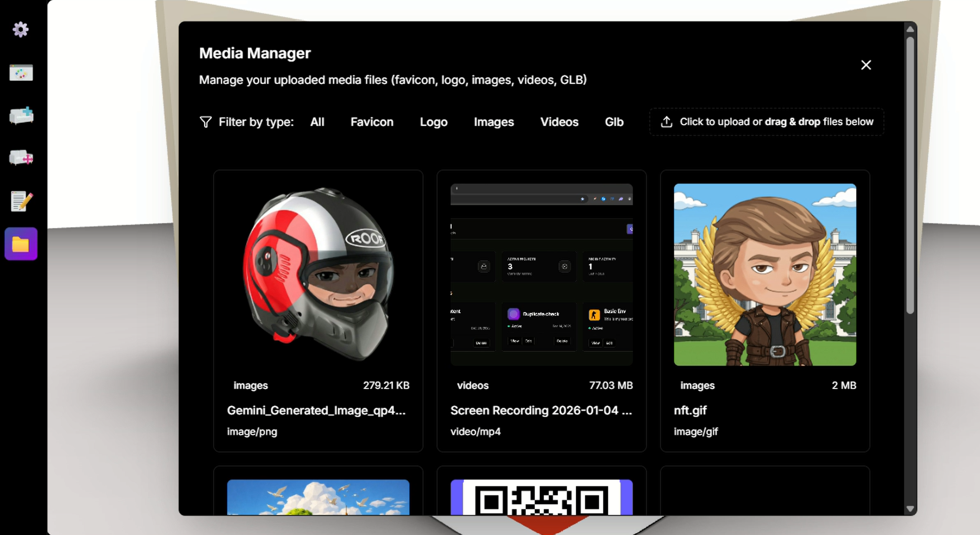980x535 pixels.
Task: Click the color palette sidebar icon
Action: click(21, 73)
